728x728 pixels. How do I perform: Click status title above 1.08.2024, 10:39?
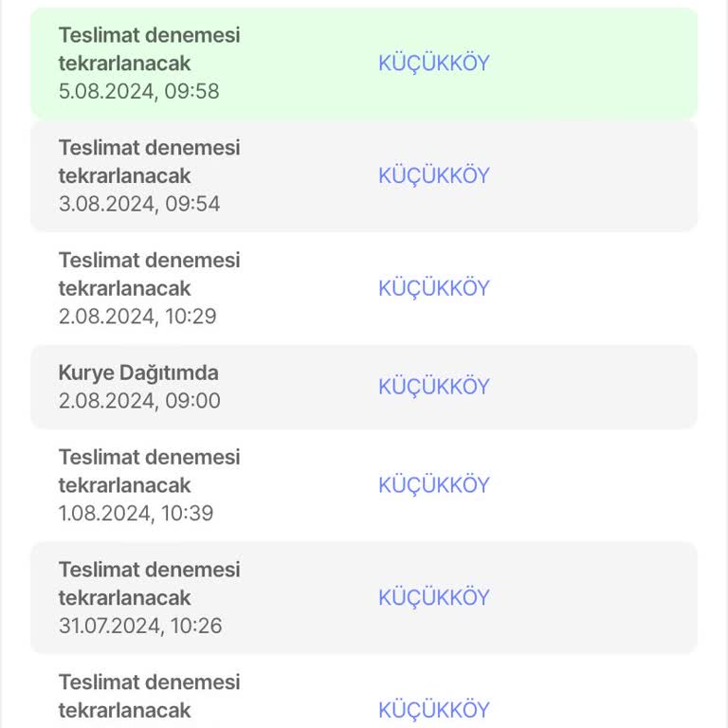pyautogui.click(x=149, y=471)
